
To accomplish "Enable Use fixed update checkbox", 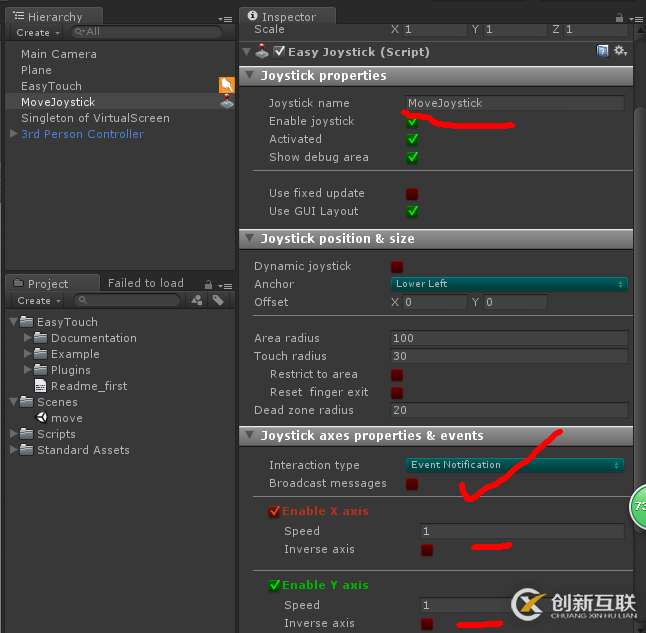I will pyautogui.click(x=412, y=194).
